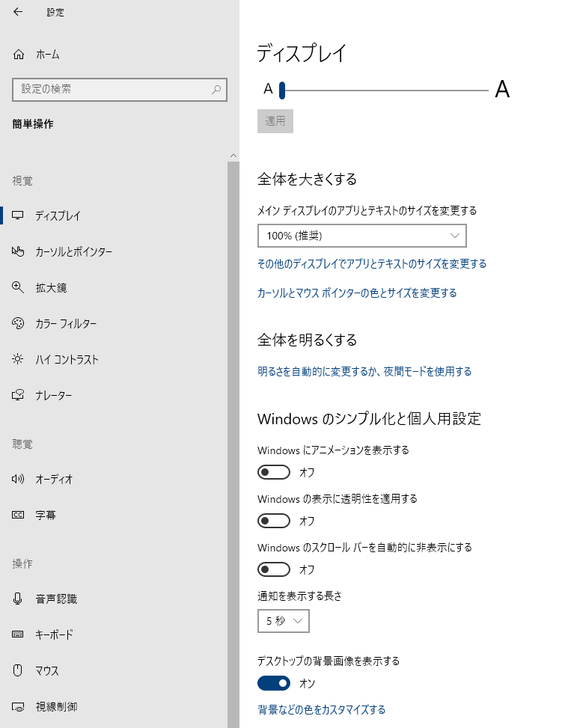The height and width of the screenshot is (728, 565).
Task: Turn on Windows transparency (透明性) toggle
Action: (273, 521)
